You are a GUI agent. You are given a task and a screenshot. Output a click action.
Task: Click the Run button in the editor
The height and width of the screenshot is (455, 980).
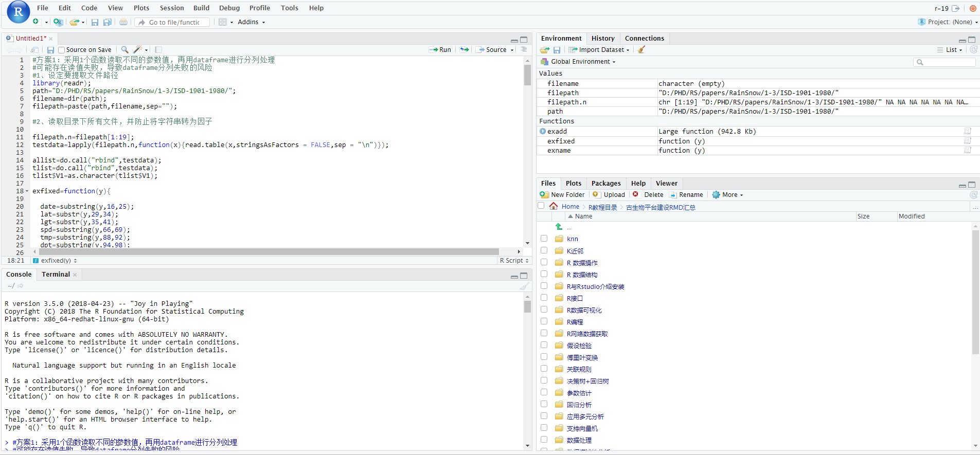440,50
